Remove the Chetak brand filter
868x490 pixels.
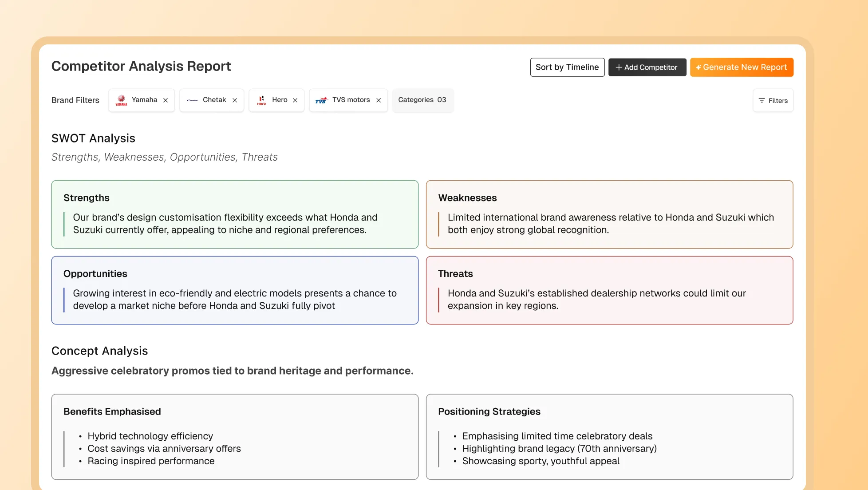click(x=235, y=100)
